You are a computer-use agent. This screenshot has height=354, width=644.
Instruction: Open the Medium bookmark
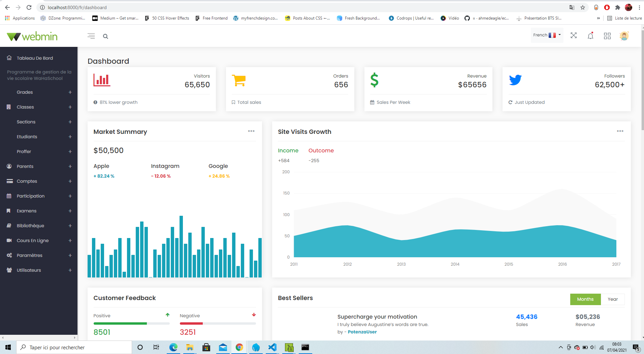[x=116, y=18]
